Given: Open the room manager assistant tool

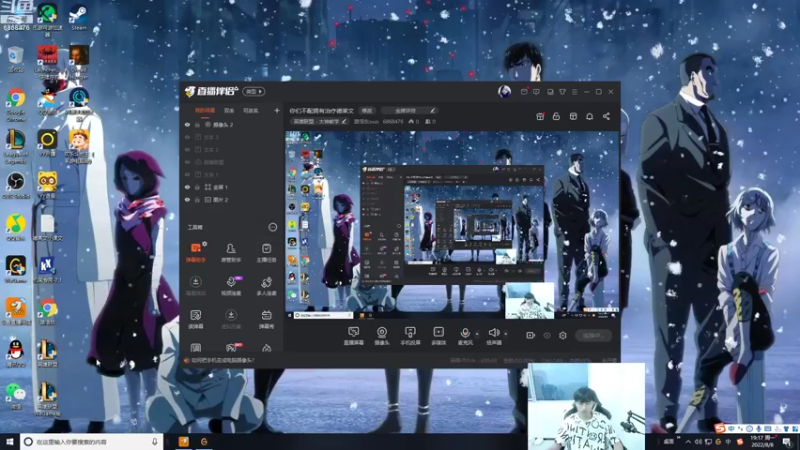Looking at the screenshot, I should pyautogui.click(x=231, y=253).
